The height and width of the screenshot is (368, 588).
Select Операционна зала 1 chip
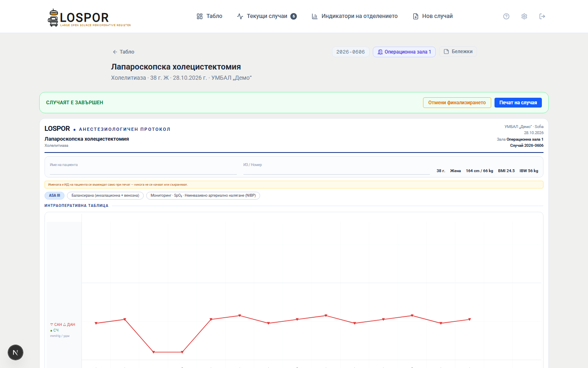[404, 52]
